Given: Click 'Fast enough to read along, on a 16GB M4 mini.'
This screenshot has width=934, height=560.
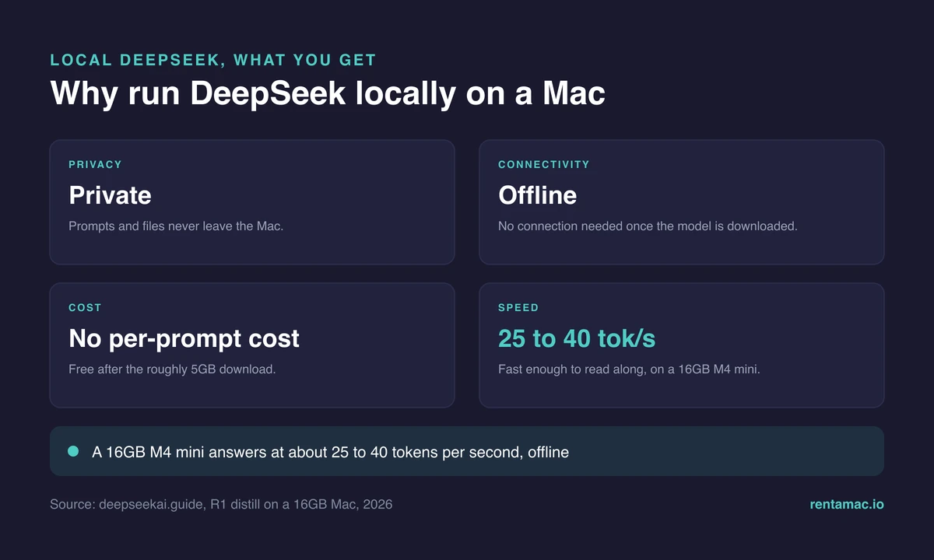Looking at the screenshot, I should pyautogui.click(x=629, y=369).
